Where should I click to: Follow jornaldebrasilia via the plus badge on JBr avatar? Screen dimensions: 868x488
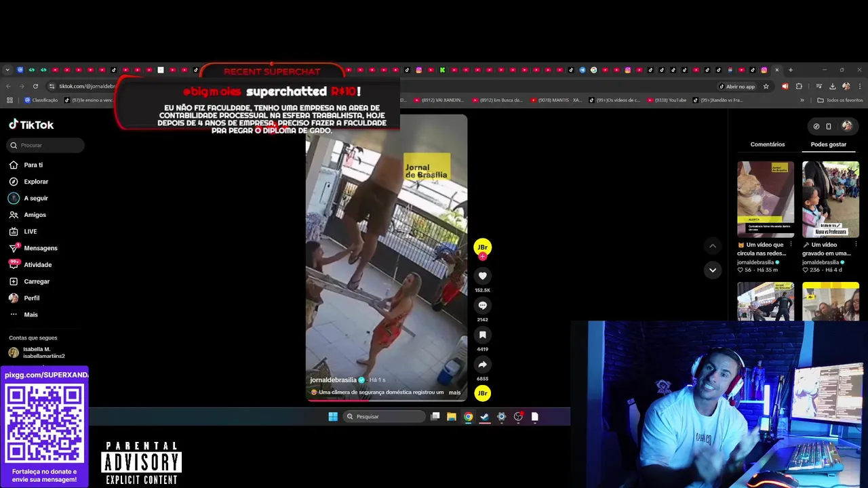tap(482, 257)
